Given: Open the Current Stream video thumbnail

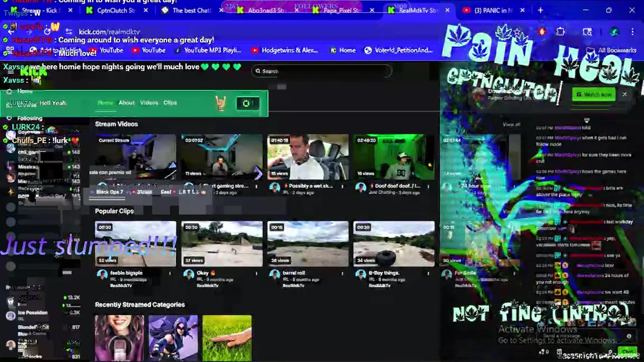Looking at the screenshot, I should (x=135, y=157).
